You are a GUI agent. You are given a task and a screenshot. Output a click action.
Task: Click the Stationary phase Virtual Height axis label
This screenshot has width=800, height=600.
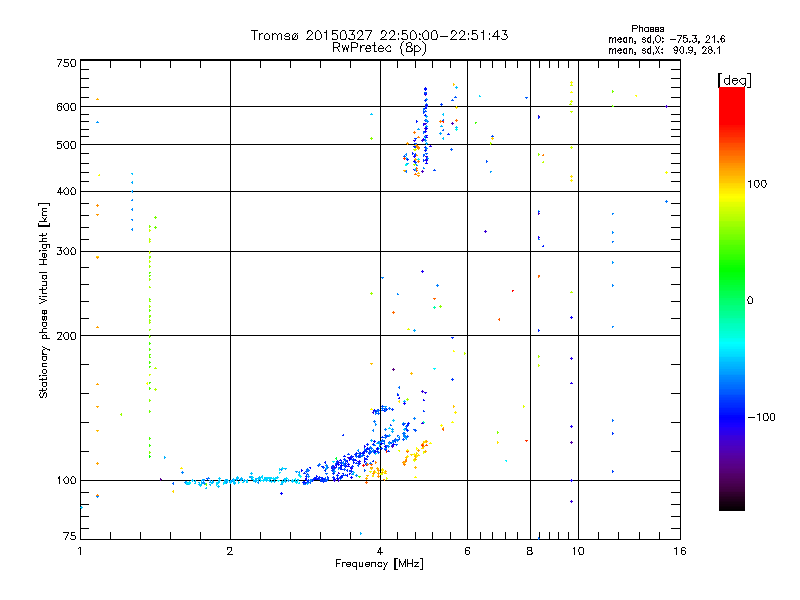(44, 300)
